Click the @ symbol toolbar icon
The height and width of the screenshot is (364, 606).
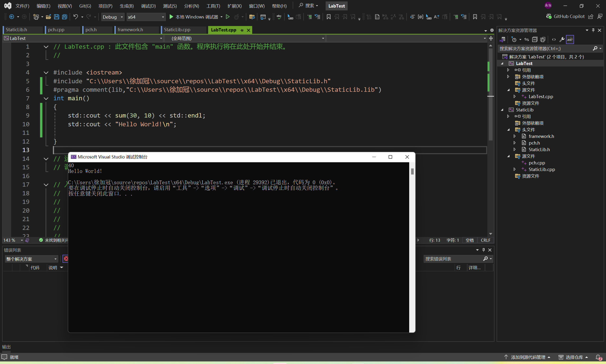[421, 17]
